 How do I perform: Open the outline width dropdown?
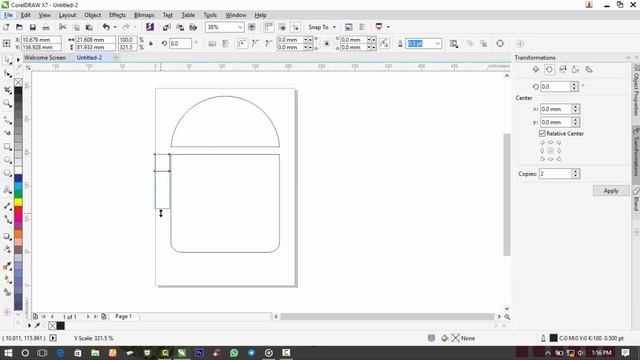[x=438, y=44]
